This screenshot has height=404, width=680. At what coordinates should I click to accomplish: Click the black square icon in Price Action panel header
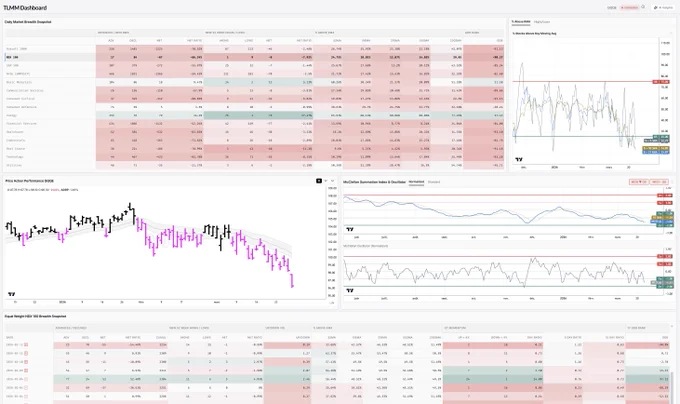pos(319,181)
